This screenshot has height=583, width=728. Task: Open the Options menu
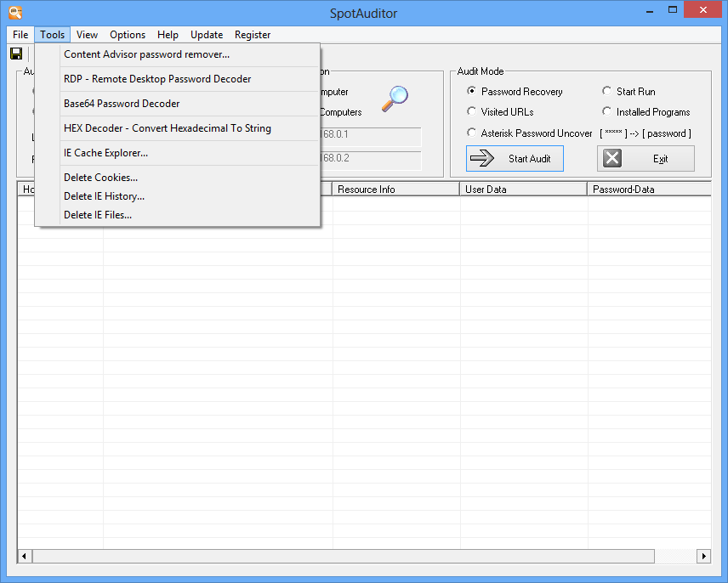tap(128, 35)
